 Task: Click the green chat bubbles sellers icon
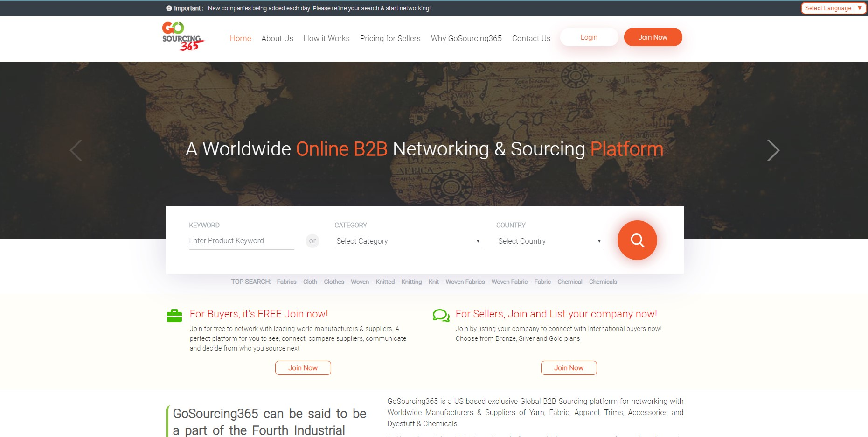(441, 316)
